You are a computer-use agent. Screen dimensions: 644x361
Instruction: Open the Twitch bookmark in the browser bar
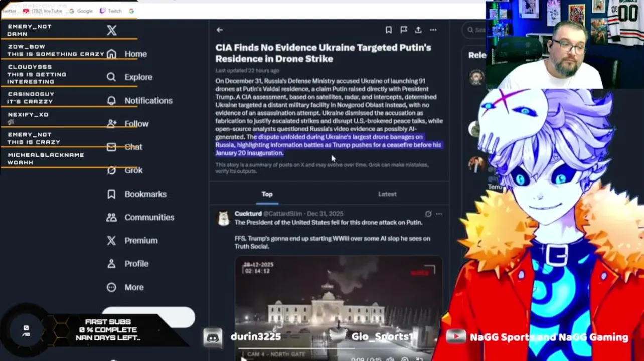110,11
